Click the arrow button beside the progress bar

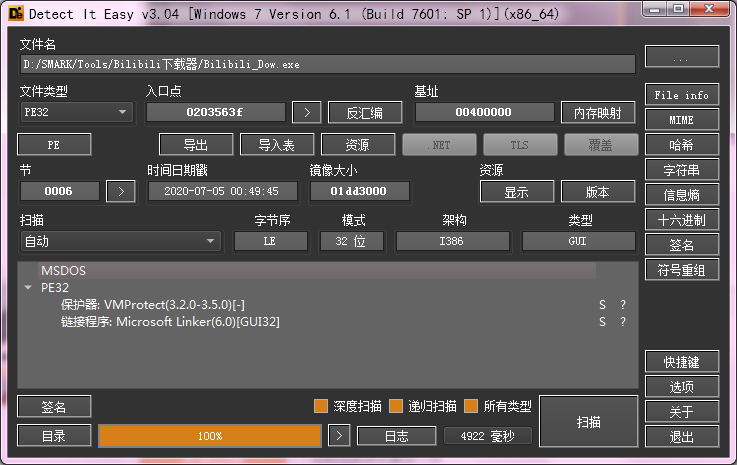click(339, 436)
